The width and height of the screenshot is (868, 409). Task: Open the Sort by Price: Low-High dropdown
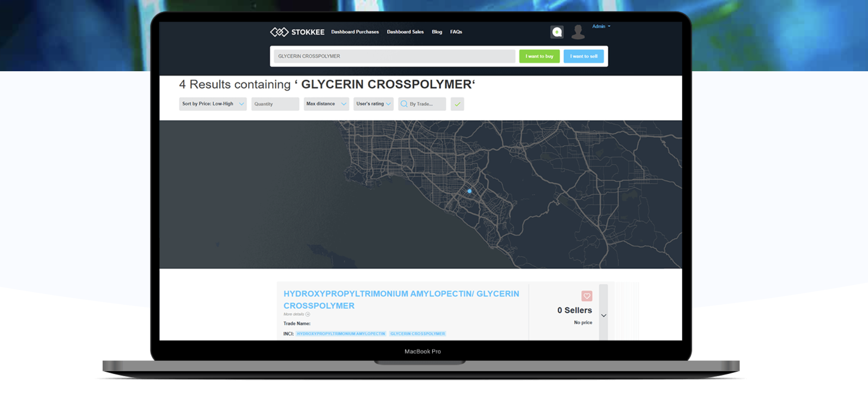click(x=212, y=104)
